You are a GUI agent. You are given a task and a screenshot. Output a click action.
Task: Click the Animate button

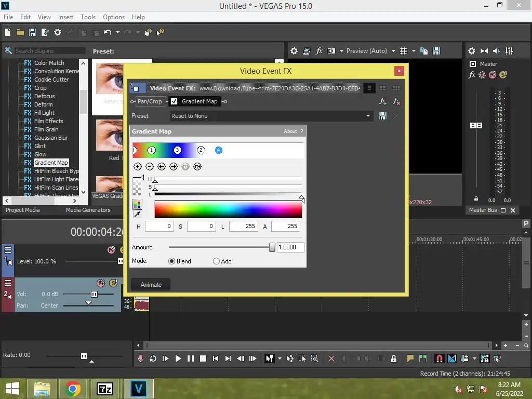click(151, 285)
